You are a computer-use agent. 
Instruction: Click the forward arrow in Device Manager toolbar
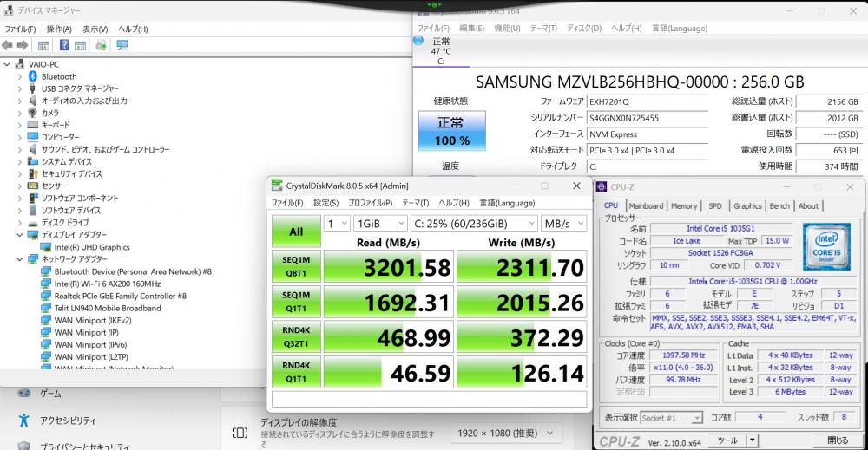coord(23,45)
